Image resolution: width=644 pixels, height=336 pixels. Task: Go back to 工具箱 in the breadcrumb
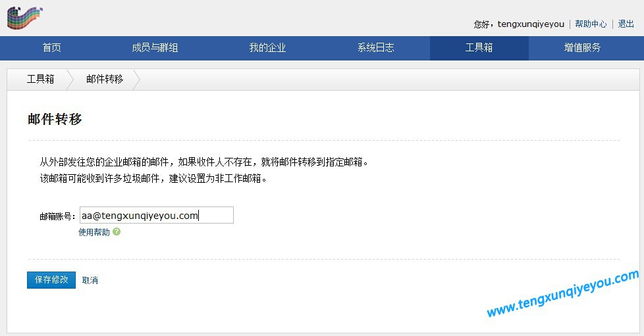[40, 79]
